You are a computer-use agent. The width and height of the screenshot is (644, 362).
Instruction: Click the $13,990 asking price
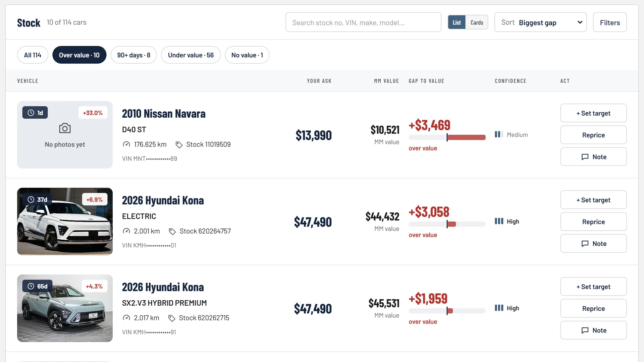pos(314,135)
